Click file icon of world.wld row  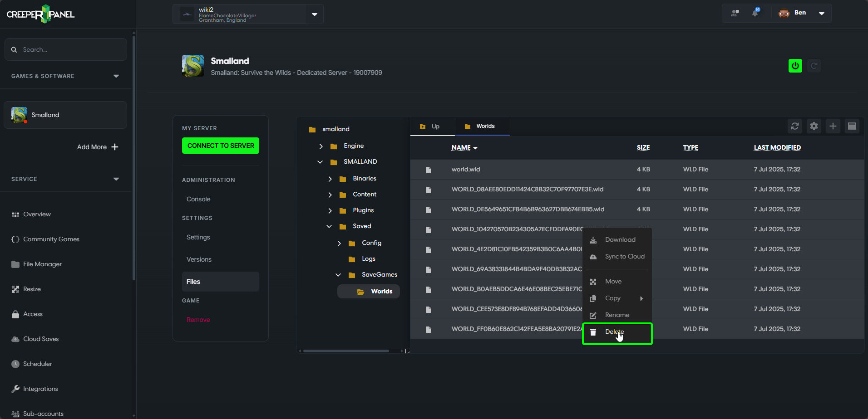pos(428,170)
